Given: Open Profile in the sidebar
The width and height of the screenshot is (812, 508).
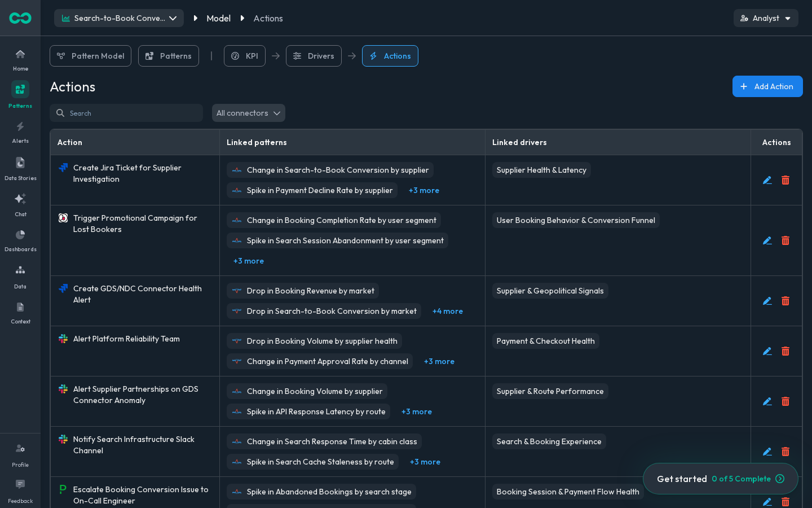Looking at the screenshot, I should pyautogui.click(x=20, y=455).
